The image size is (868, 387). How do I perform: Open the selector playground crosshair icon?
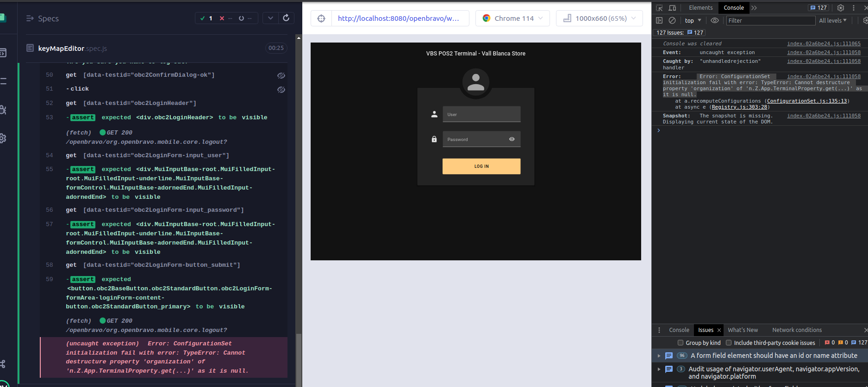click(321, 18)
